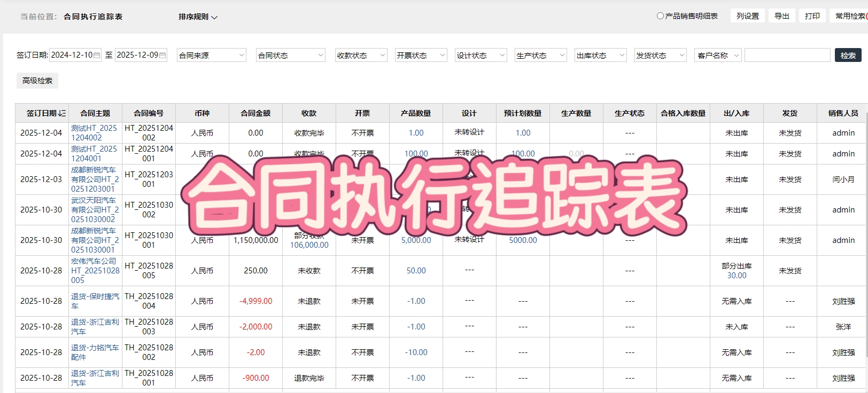Click the 销售人员 column header
The image size is (868, 393).
[843, 113]
